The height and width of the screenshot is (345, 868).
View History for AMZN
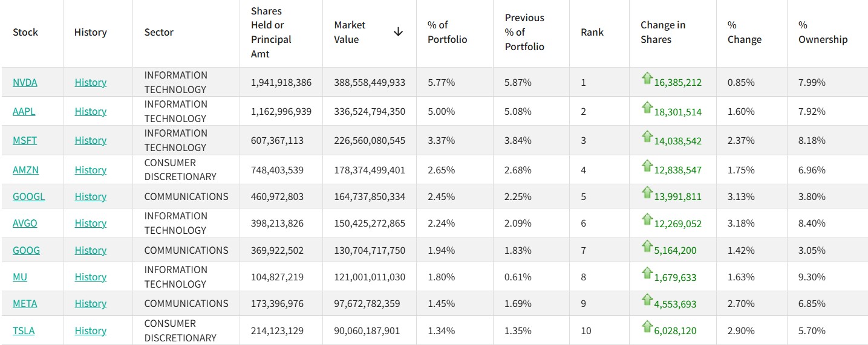(x=91, y=170)
